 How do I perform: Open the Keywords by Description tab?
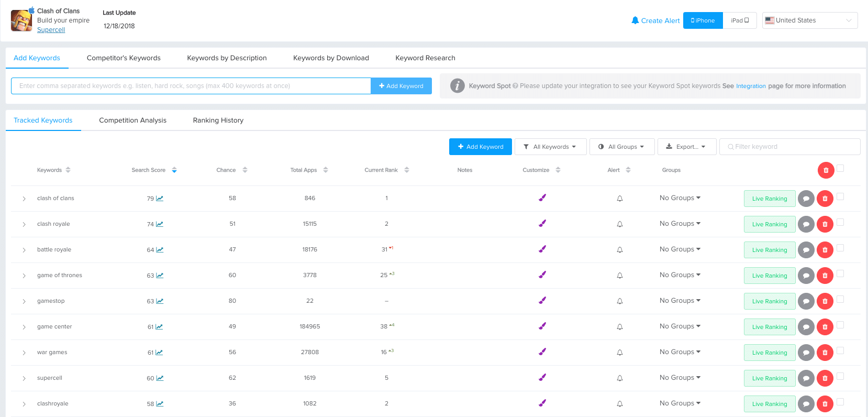(x=227, y=58)
